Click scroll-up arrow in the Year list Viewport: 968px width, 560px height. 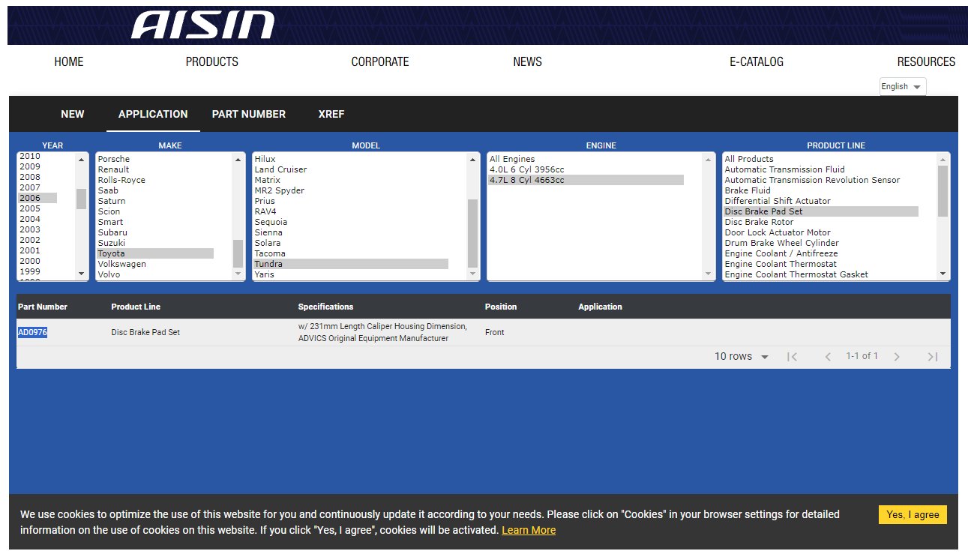tap(82, 159)
